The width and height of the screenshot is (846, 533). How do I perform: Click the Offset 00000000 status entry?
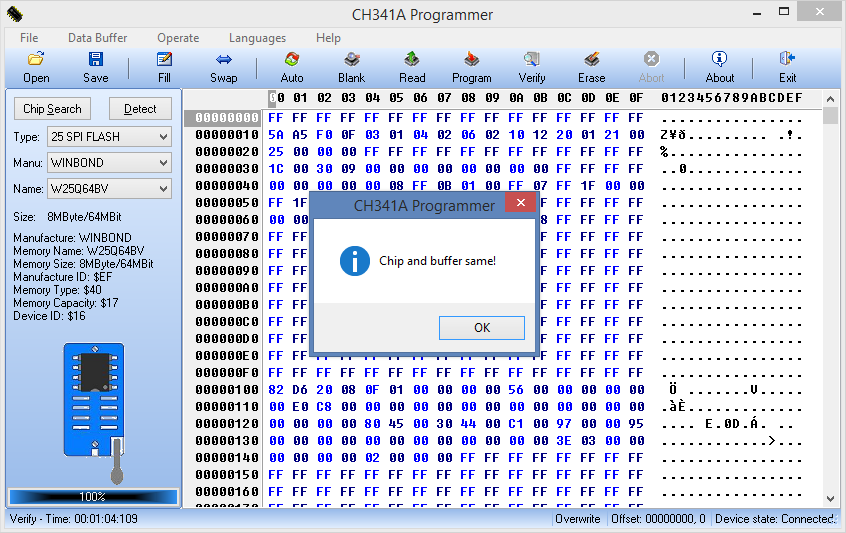658,519
